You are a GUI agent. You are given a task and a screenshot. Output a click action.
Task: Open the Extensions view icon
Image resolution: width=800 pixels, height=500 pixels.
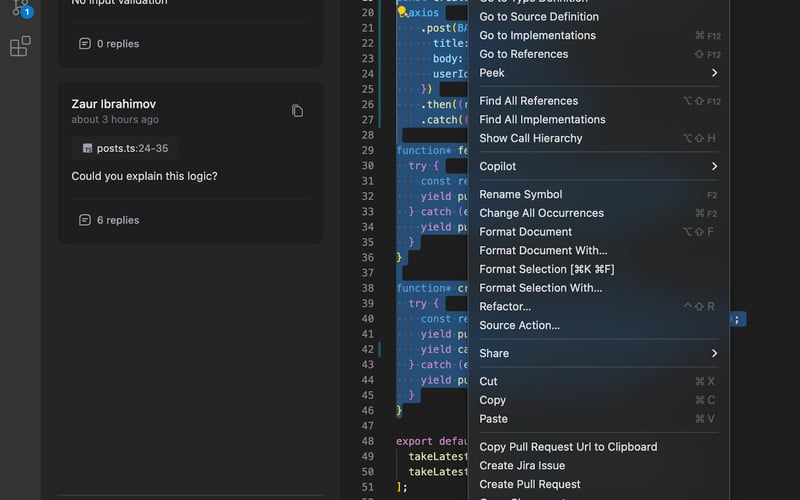tap(20, 46)
